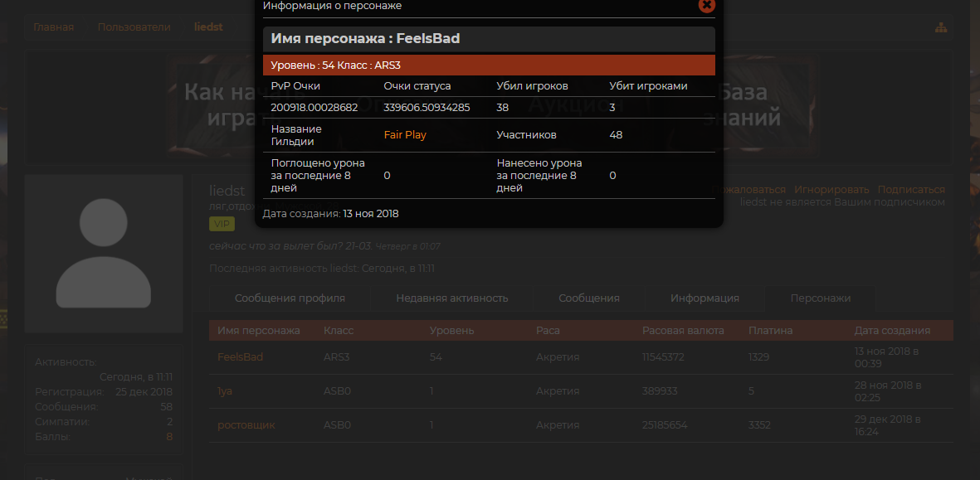Click the VIP badge under the username
The image size is (980, 480).
[222, 224]
